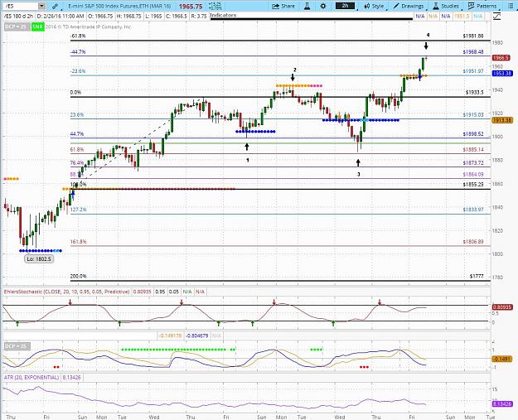This screenshot has height=420, width=518.
Task: Click the 161.8% Fibonacci percentage label
Action: click(x=78, y=242)
